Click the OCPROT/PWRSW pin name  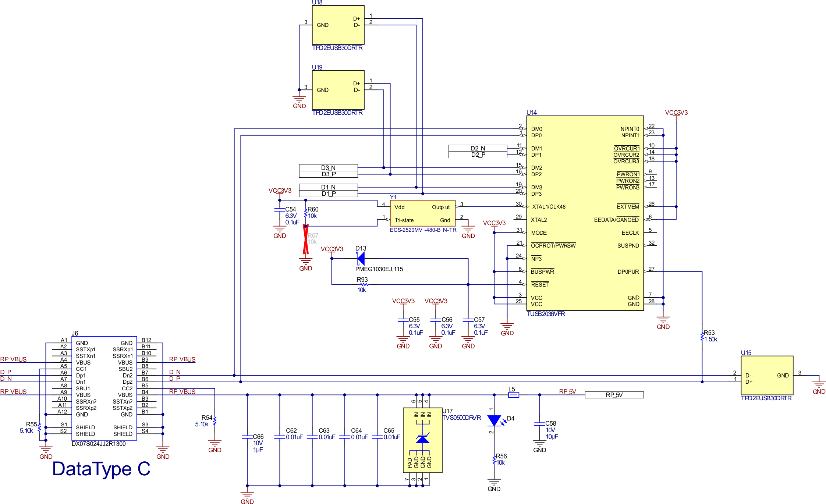click(x=553, y=245)
